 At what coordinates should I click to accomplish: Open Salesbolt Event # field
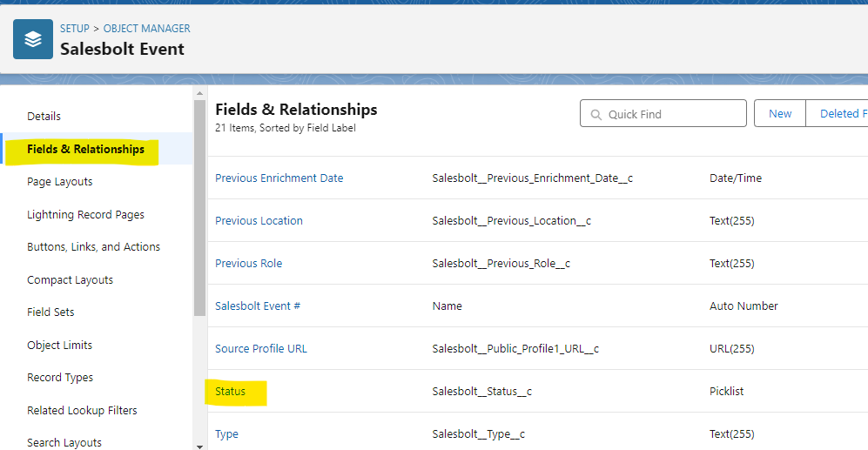[258, 306]
